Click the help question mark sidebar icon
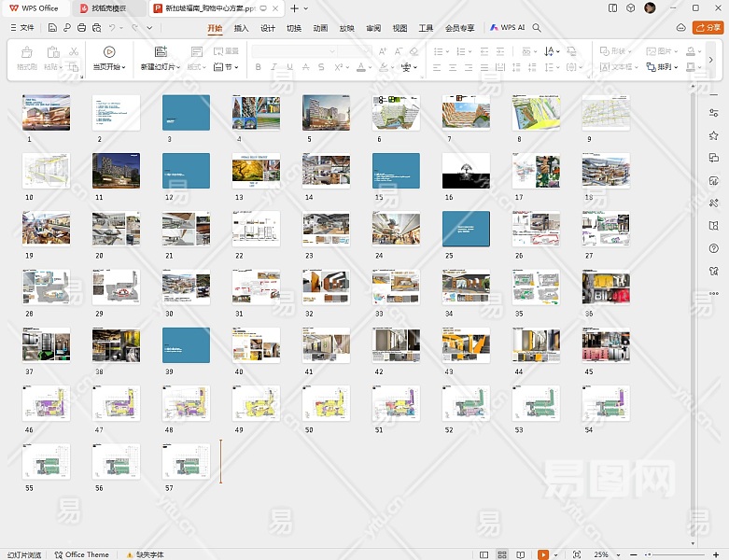This screenshot has height=560, width=729. click(713, 247)
